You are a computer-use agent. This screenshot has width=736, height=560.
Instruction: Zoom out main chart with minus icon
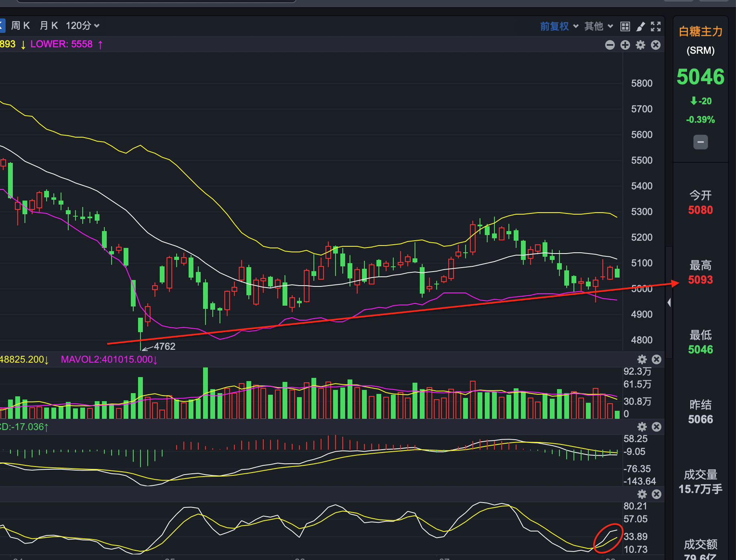pos(610,45)
